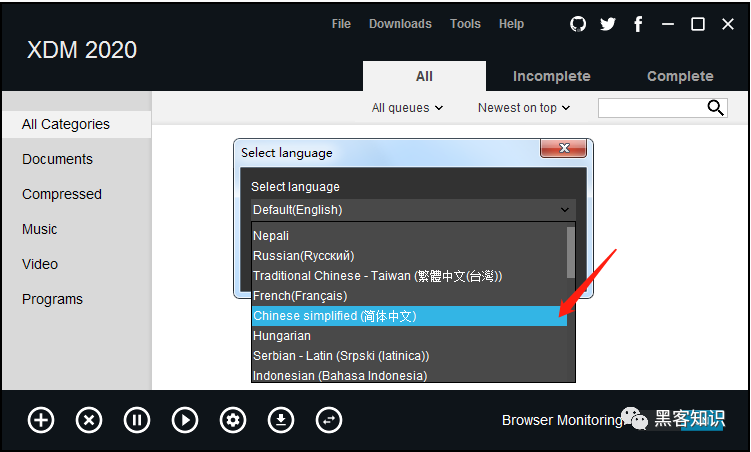This screenshot has height=452, width=751.
Task: Select the Music category
Action: (39, 229)
